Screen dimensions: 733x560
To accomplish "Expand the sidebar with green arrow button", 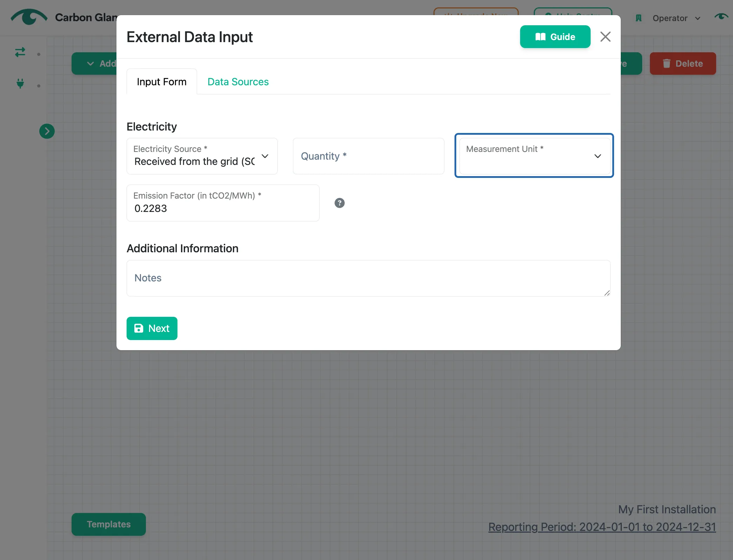I will 47,131.
